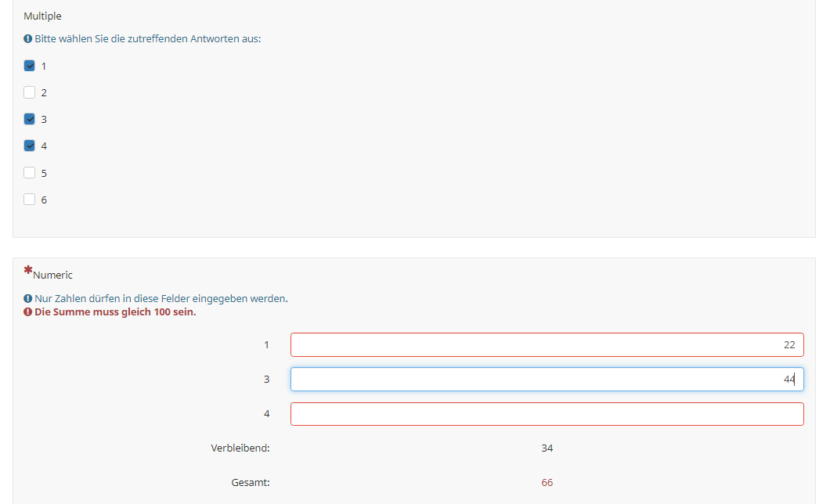Click the 'Gesamt:' label

[251, 482]
